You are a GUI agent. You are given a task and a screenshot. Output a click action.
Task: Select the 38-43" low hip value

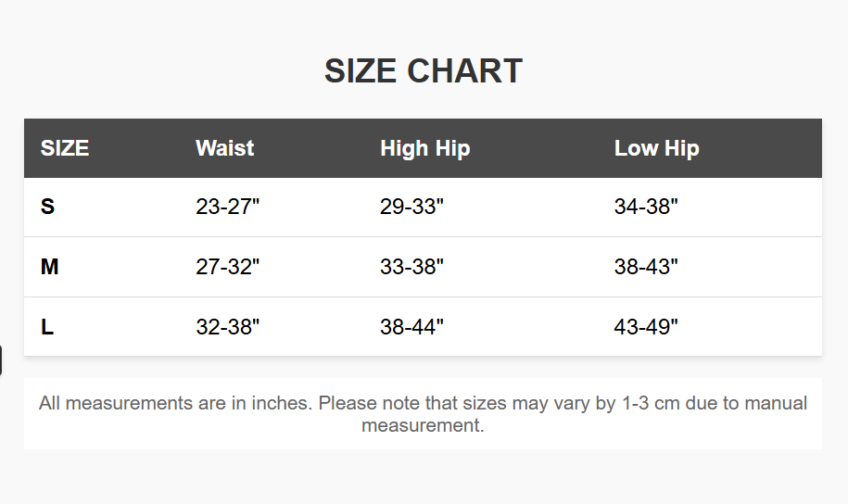[x=646, y=267]
